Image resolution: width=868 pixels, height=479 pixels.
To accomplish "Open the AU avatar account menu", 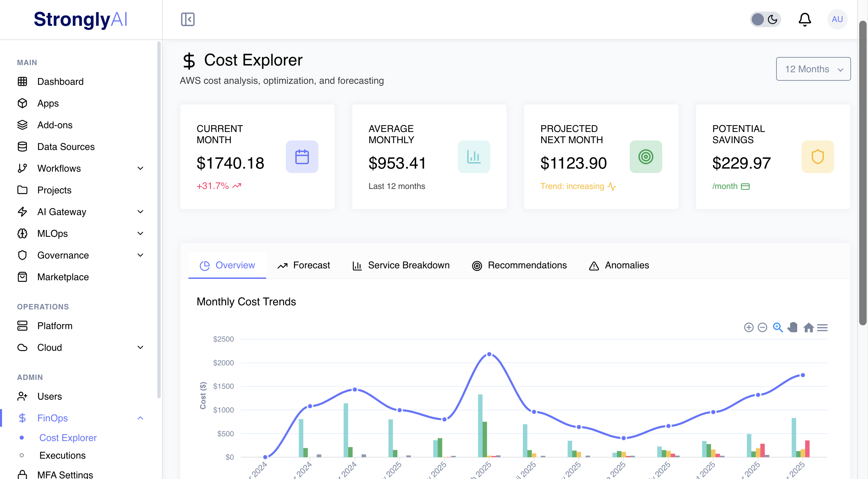I will tap(837, 19).
